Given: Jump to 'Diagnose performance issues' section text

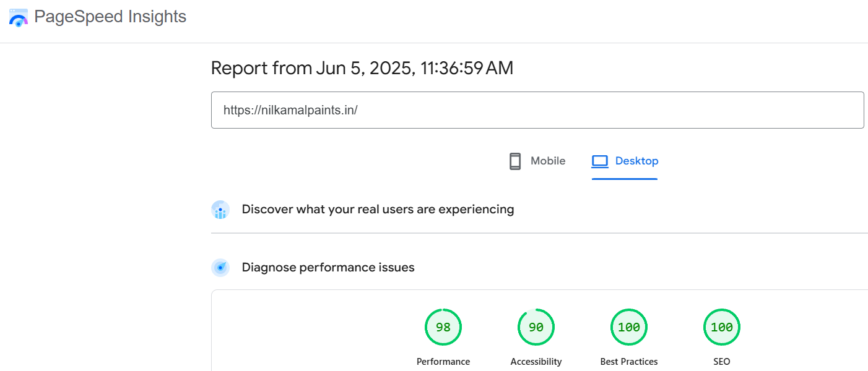Looking at the screenshot, I should coord(328,268).
